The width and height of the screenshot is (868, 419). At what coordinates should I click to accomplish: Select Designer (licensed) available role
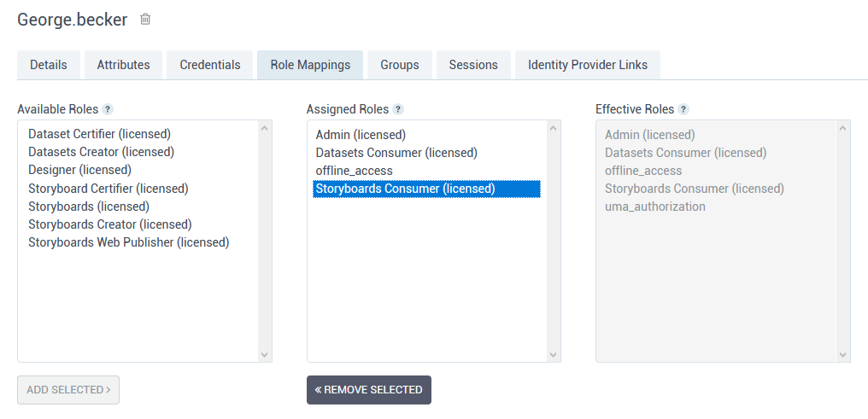click(x=79, y=170)
